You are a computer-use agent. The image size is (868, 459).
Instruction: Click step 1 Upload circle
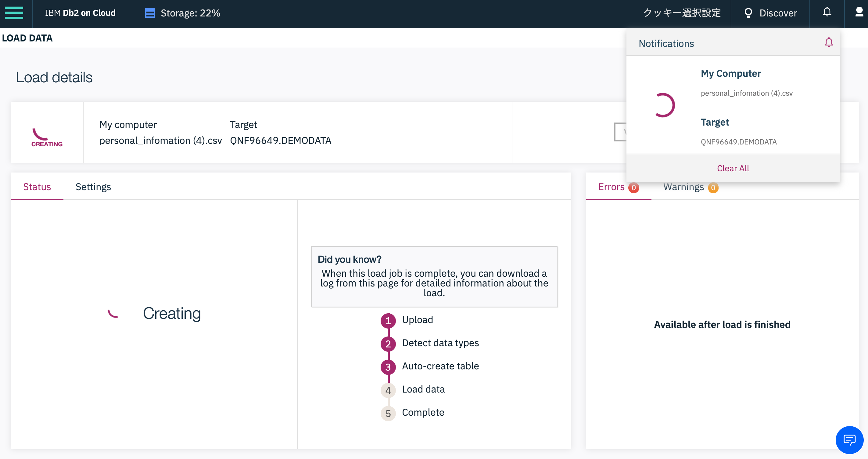[x=388, y=320]
